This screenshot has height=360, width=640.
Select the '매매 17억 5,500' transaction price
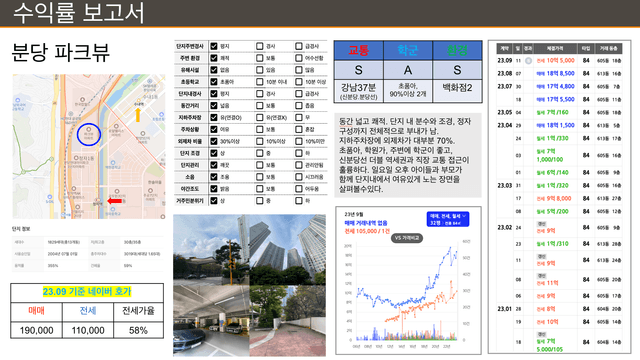pos(555,99)
